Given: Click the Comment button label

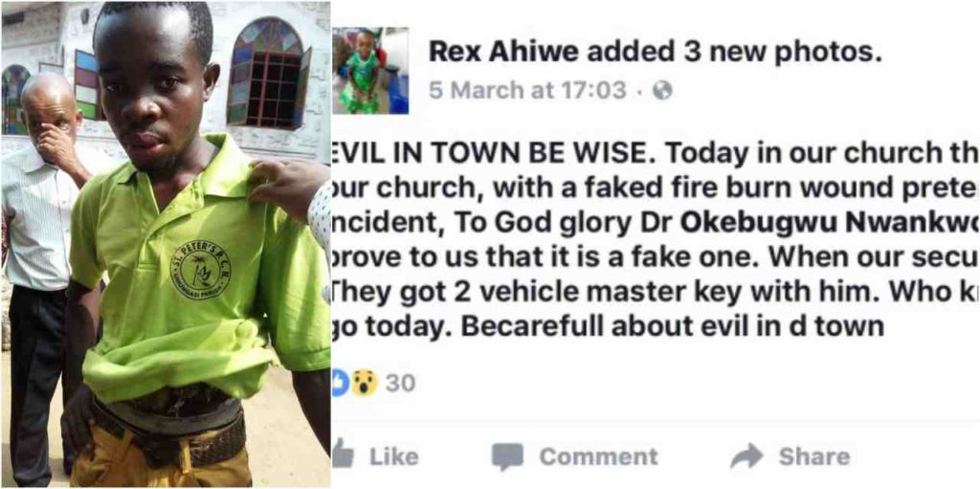Looking at the screenshot, I should click(599, 456).
